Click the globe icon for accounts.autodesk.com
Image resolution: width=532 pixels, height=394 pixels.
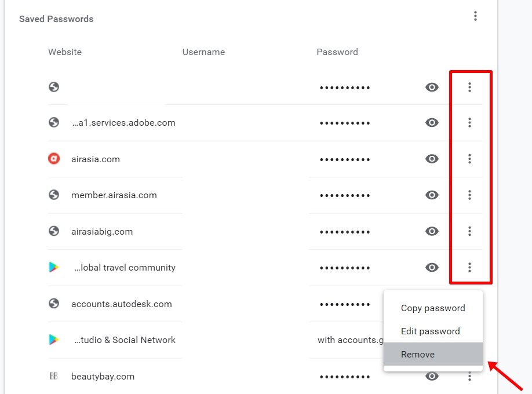point(54,304)
